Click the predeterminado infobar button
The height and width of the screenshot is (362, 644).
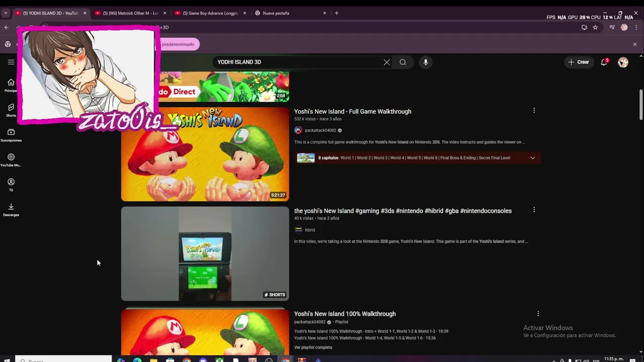[178, 44]
